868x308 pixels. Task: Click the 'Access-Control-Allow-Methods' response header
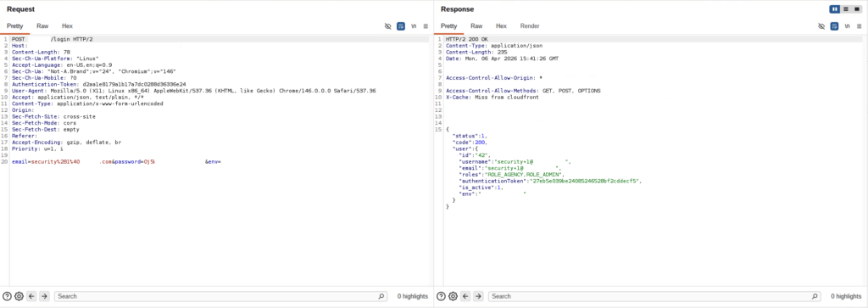[523, 91]
